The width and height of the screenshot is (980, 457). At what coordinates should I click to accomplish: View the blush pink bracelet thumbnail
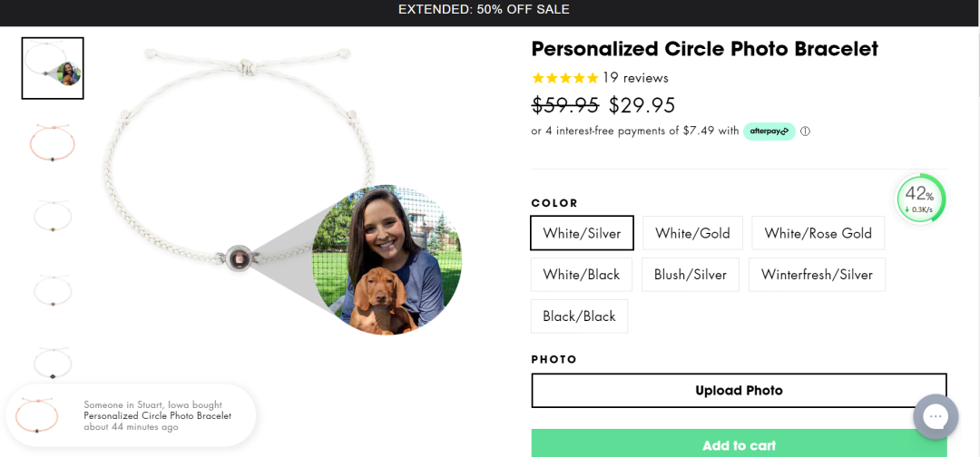pyautogui.click(x=53, y=143)
